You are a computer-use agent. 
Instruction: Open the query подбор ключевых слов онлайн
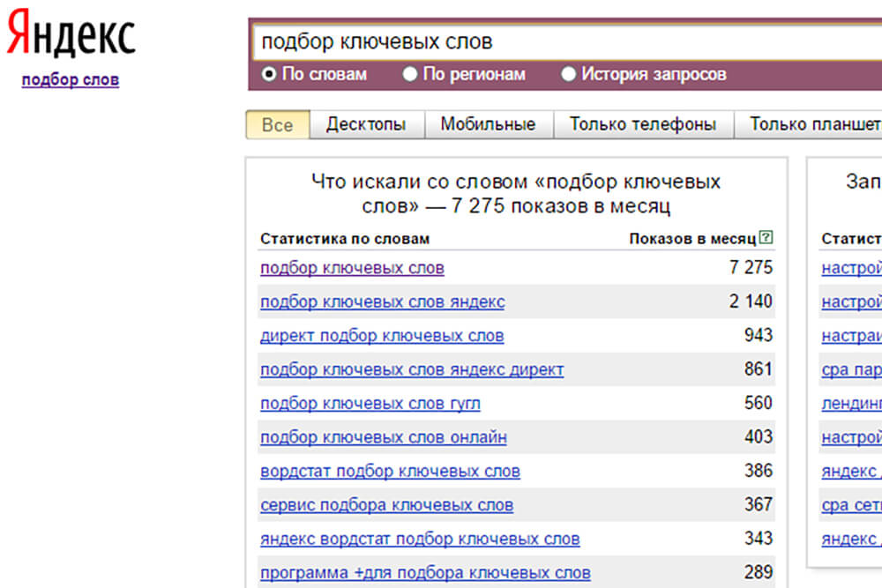coord(384,436)
